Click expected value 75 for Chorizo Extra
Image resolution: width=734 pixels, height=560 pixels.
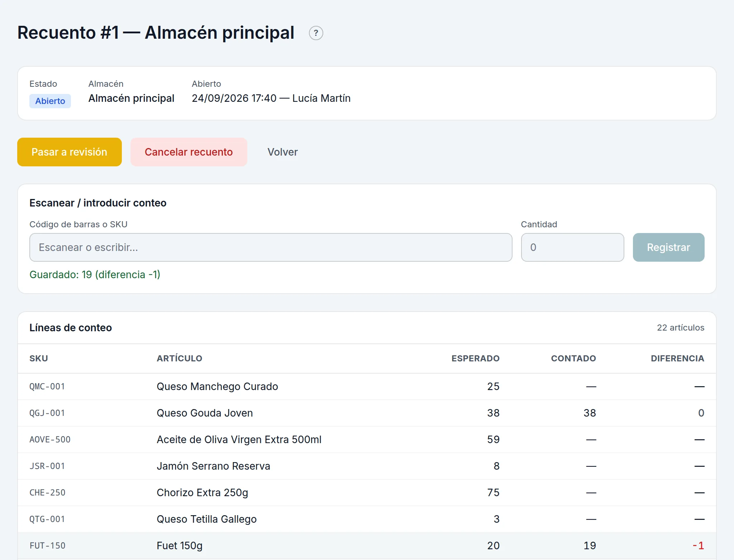pyautogui.click(x=493, y=493)
